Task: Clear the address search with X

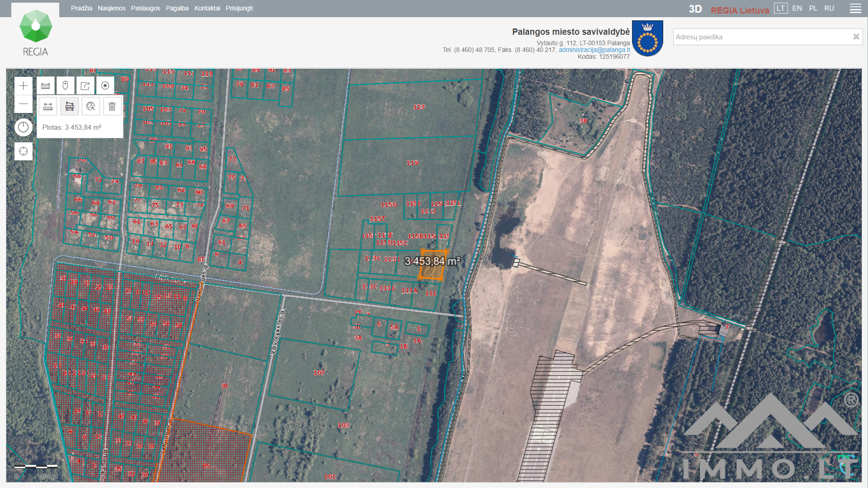Action: point(856,37)
